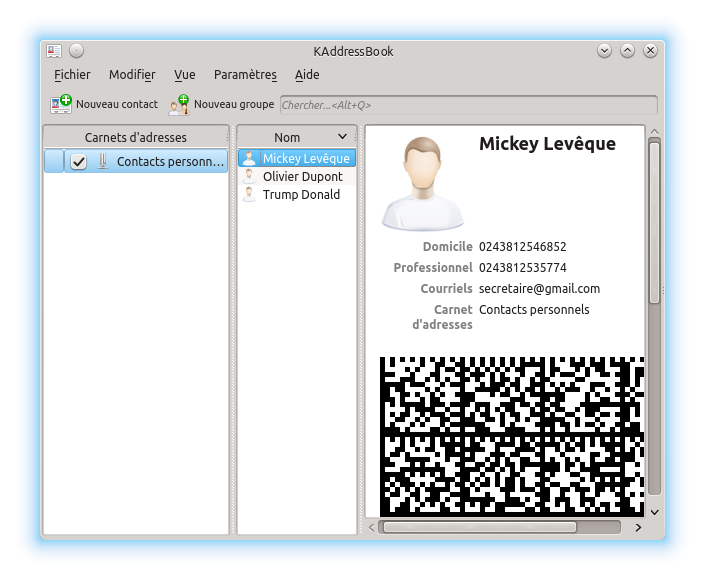
Task: Click the Chercher search field
Action: [x=468, y=105]
